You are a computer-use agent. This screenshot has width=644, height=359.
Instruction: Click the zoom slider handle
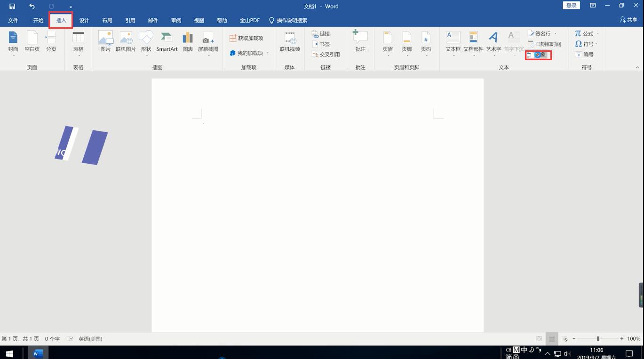[598, 339]
